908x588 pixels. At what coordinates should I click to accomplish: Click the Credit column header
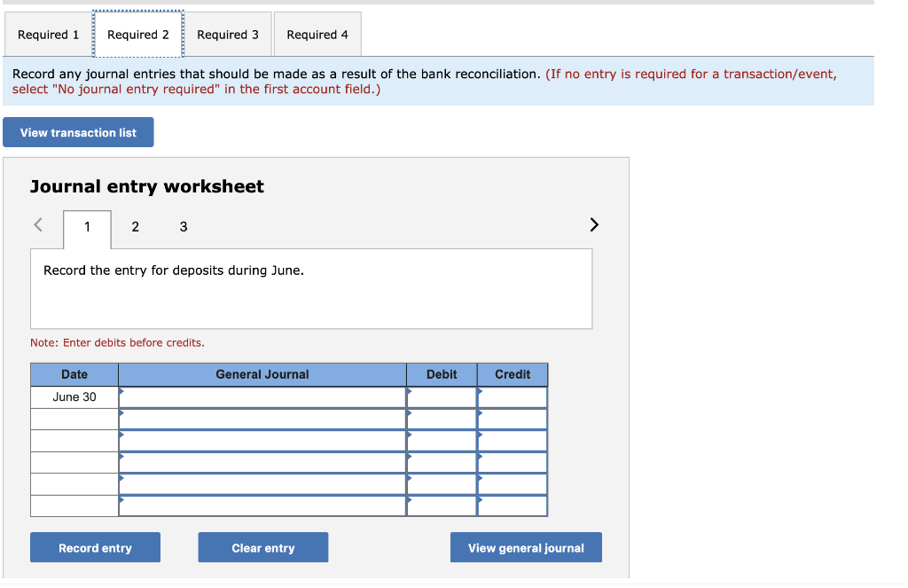tap(513, 375)
